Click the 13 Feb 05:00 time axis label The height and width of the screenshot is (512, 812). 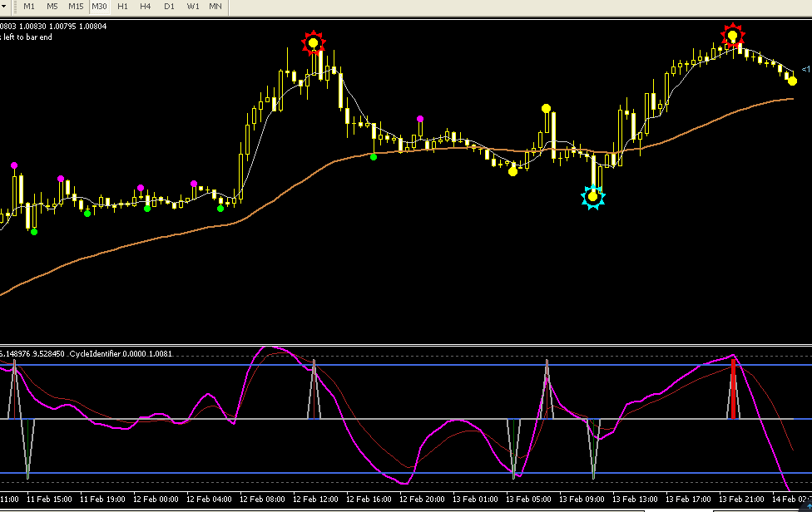(528, 499)
